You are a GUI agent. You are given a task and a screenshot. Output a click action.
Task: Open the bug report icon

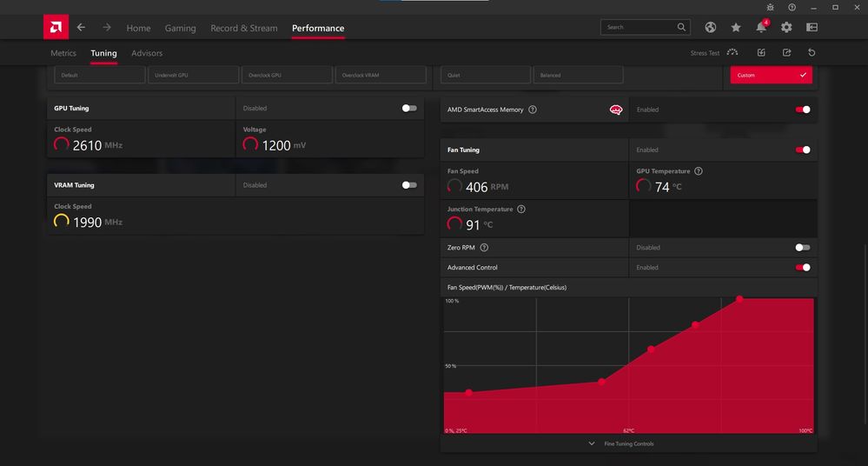coord(770,7)
